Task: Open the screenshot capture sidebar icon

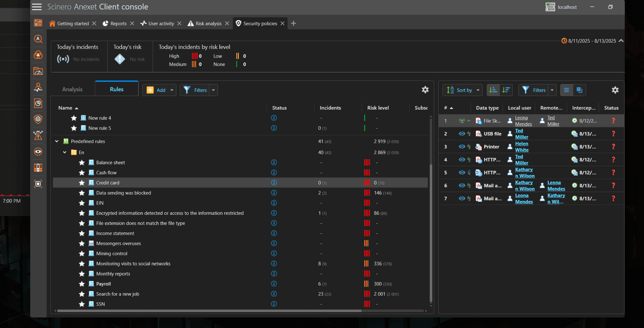Action: click(38, 184)
